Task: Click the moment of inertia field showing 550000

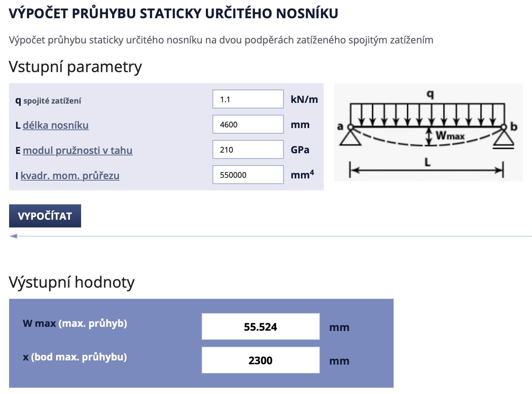Action: coord(248,175)
